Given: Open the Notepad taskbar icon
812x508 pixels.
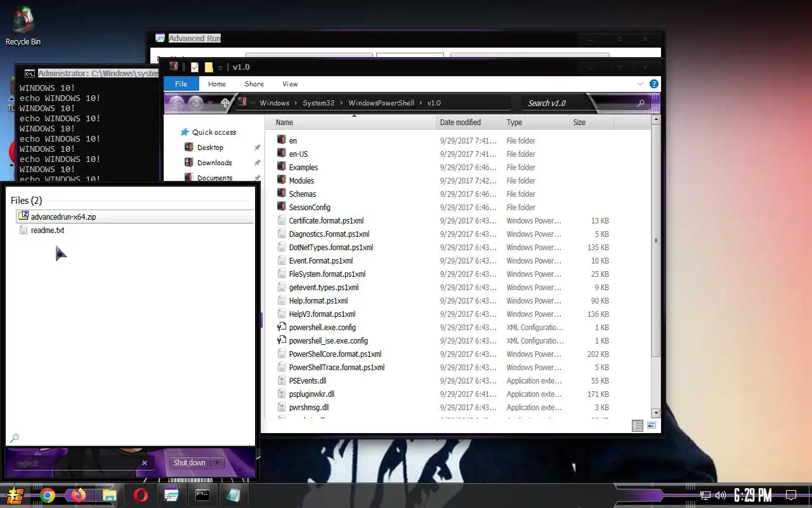Looking at the screenshot, I should (233, 495).
